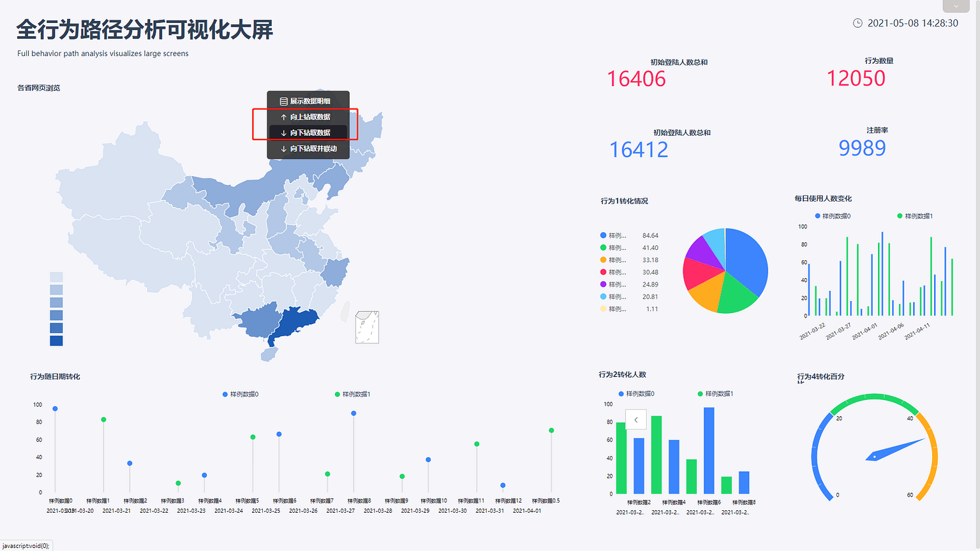Toggle the pie legend row valued 41.40
Viewport: 980px width, 551px height.
(629, 247)
